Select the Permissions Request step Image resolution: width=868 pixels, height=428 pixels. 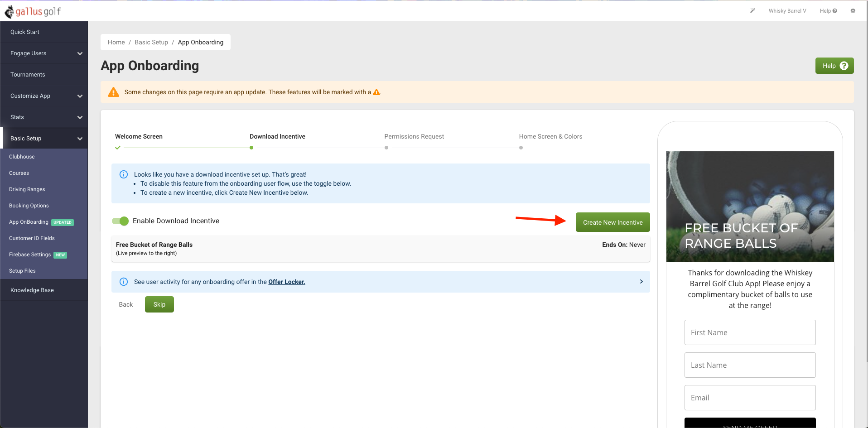[414, 136]
